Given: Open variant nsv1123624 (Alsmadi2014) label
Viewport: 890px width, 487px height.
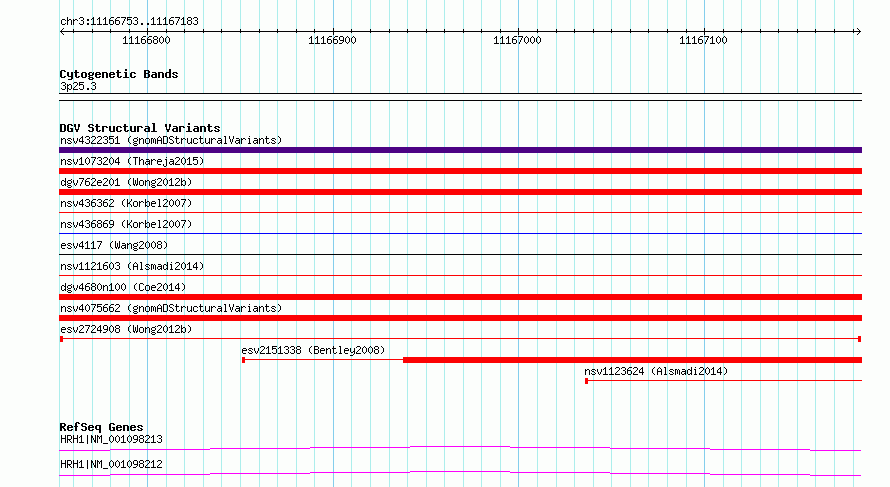Looking at the screenshot, I should click(656, 371).
